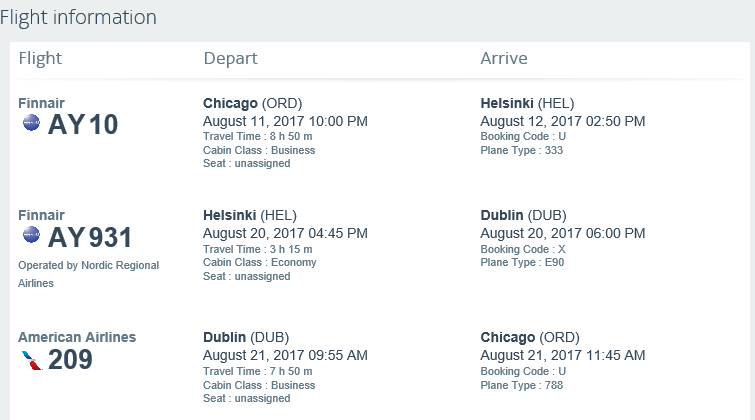This screenshot has width=755, height=420.
Task: Click Helsinki (HEL) arrival city
Action: [527, 103]
